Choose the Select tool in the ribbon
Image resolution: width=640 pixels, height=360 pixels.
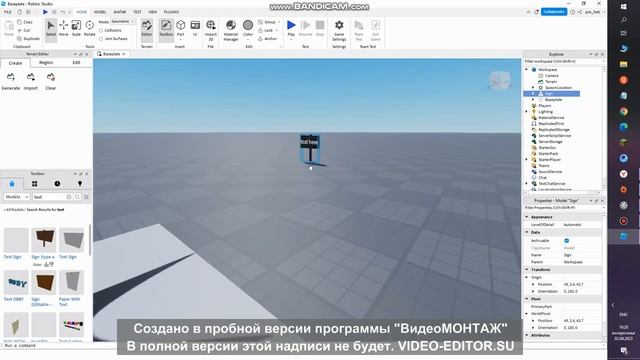pyautogui.click(x=51, y=28)
